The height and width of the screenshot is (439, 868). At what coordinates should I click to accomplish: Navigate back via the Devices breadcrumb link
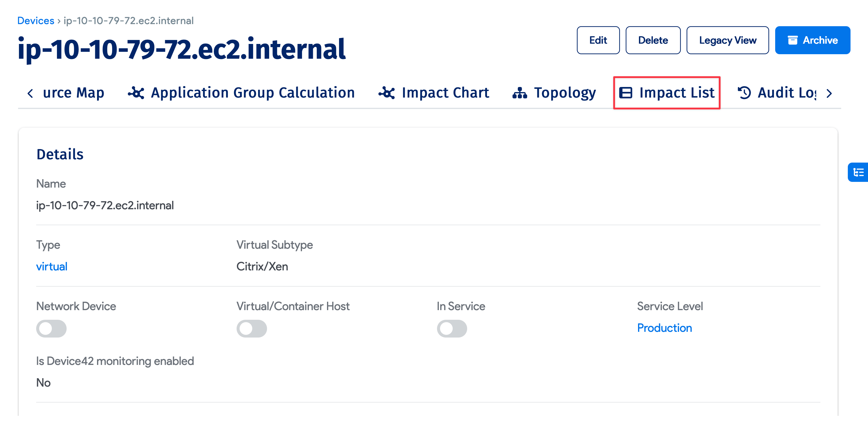pos(36,20)
